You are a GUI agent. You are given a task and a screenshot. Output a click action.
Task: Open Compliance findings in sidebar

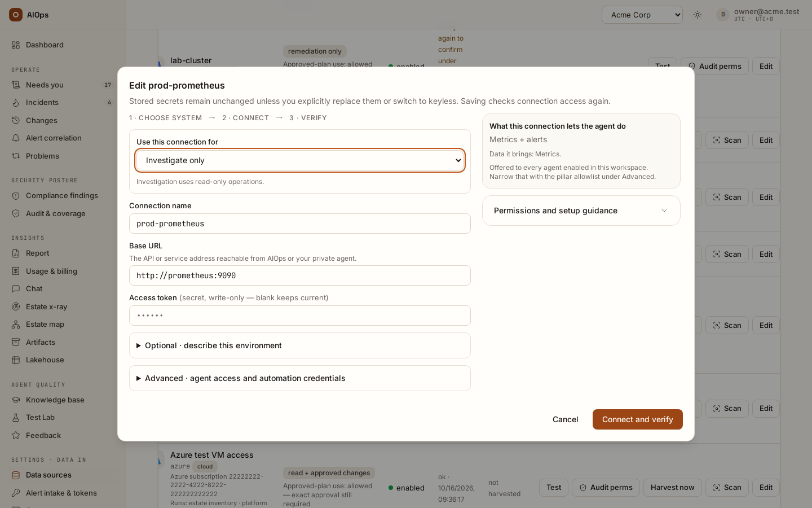click(62, 195)
